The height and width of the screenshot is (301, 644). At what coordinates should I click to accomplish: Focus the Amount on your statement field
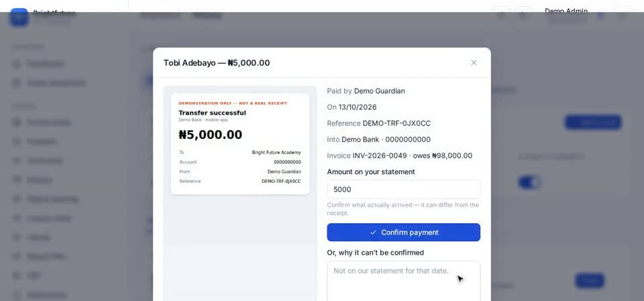coord(403,189)
